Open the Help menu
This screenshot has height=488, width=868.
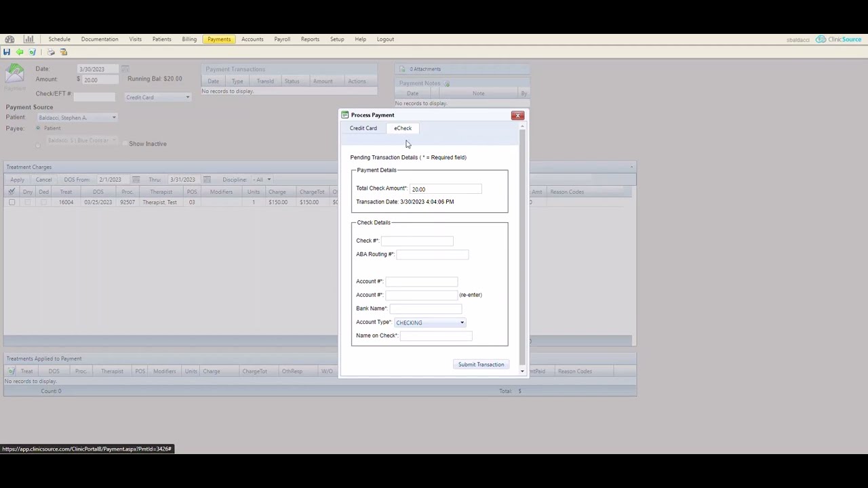(x=360, y=39)
